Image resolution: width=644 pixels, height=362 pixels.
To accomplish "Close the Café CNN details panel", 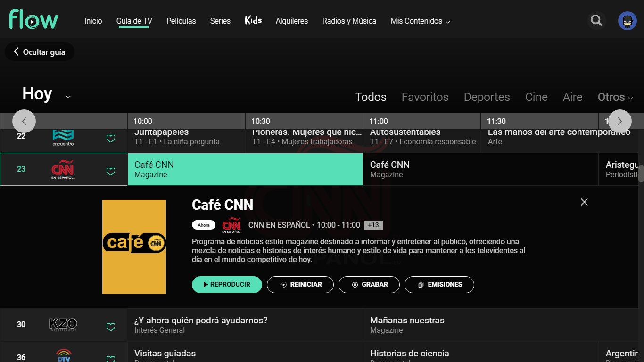I will tap(585, 202).
